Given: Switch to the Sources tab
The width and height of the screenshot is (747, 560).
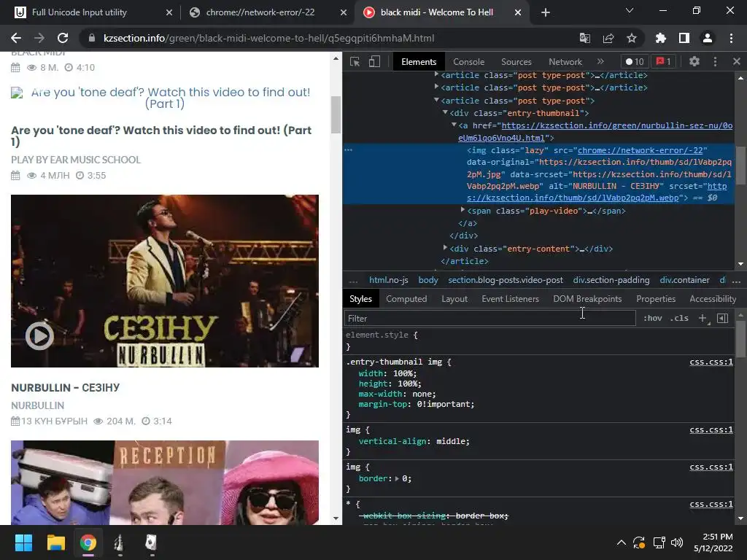Looking at the screenshot, I should (x=516, y=61).
